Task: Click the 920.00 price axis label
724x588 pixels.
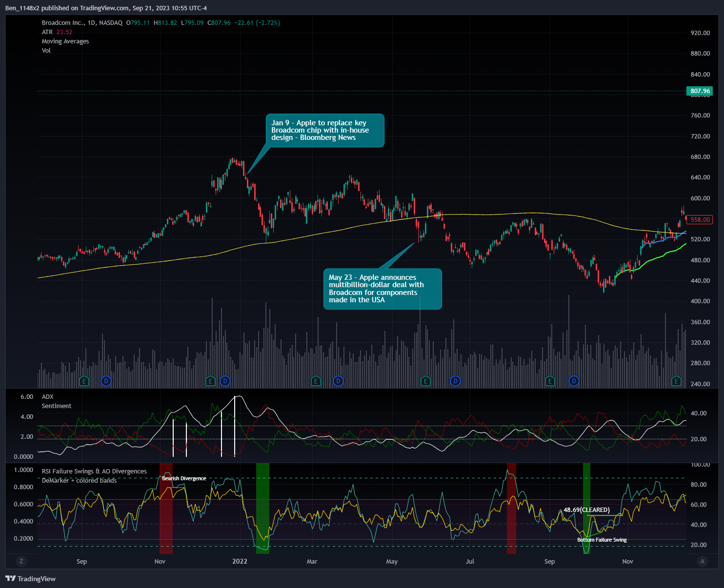Action: 700,33
